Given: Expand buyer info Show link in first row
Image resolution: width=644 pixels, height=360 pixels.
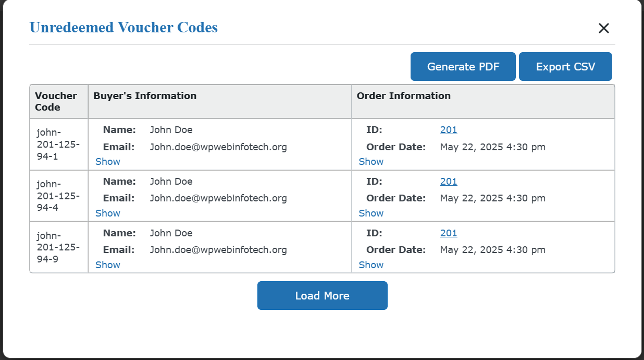Looking at the screenshot, I should [108, 162].
